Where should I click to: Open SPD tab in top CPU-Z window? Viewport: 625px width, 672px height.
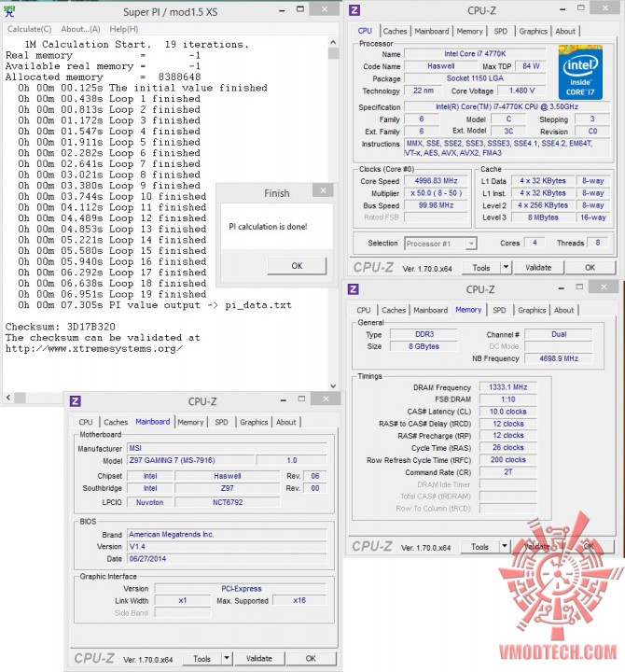(x=500, y=32)
